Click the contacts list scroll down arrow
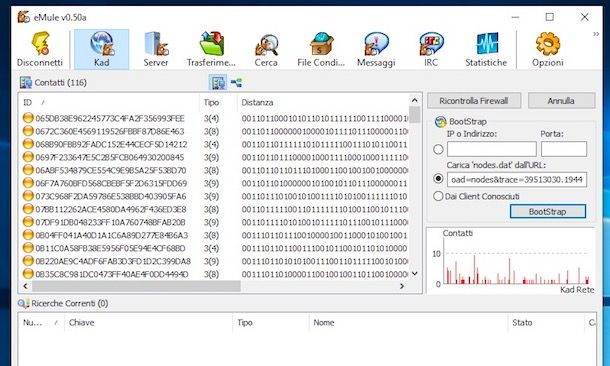This screenshot has height=366, width=610. (415, 273)
